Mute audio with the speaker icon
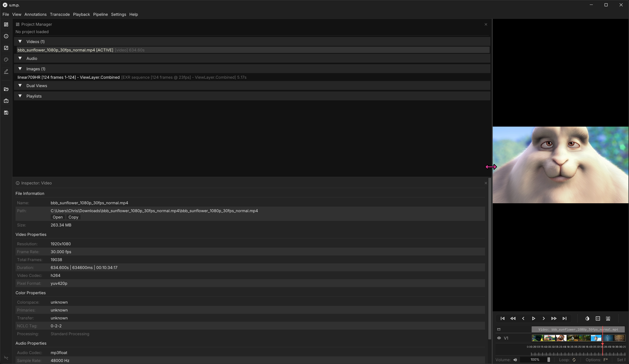Screen dimensions: 629x364 515,360
